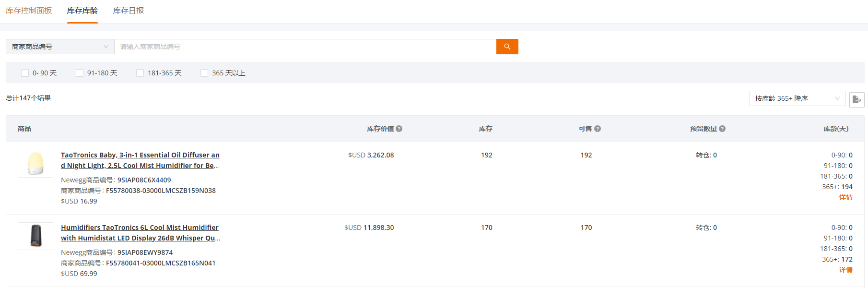868x288 pixels.
Task: Click the 库存 column header
Action: [x=485, y=129]
